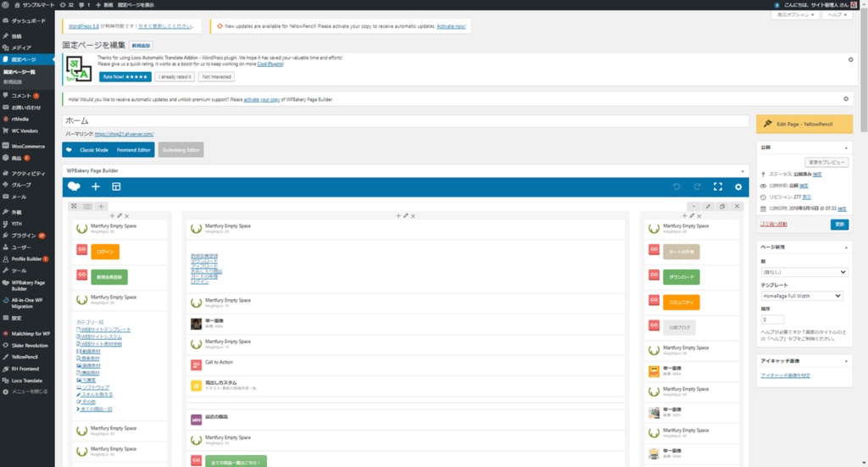
Task: Open the parent page dropdown
Action: pos(804,272)
